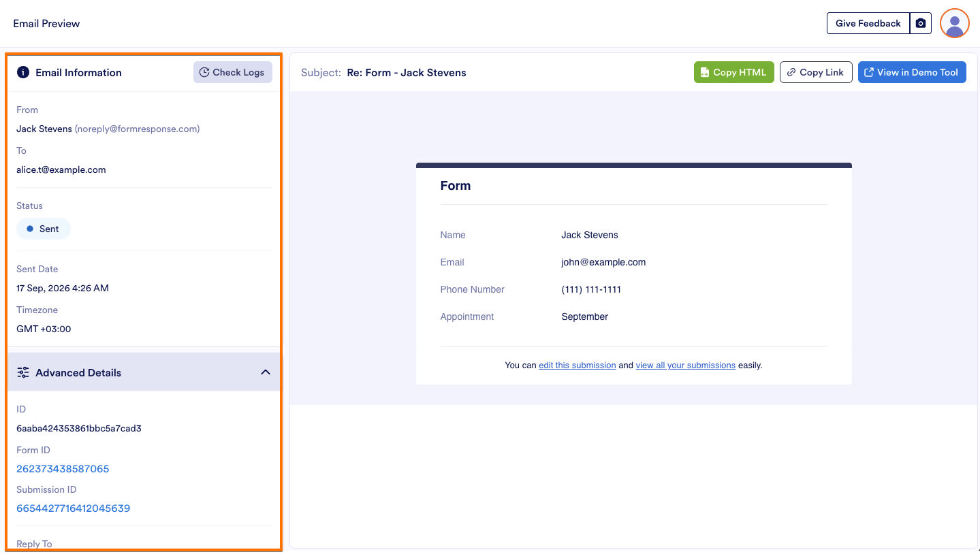Click the Reply To label
The width and height of the screenshot is (980, 554).
(x=34, y=544)
